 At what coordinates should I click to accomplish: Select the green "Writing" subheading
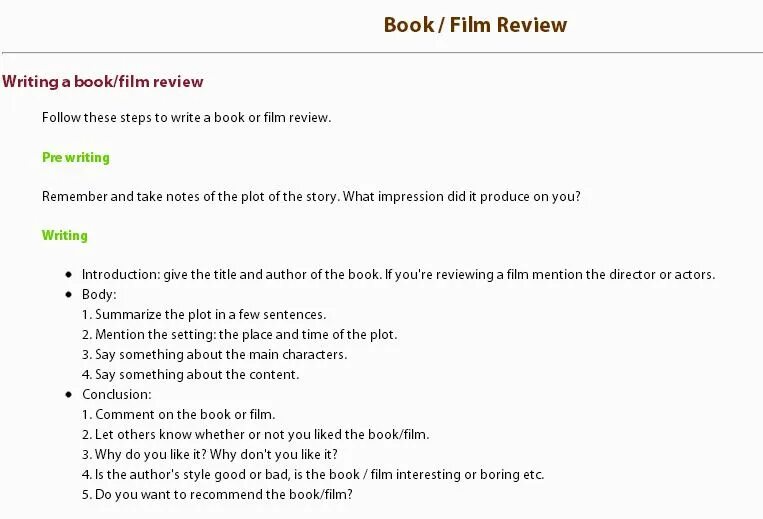[65, 235]
